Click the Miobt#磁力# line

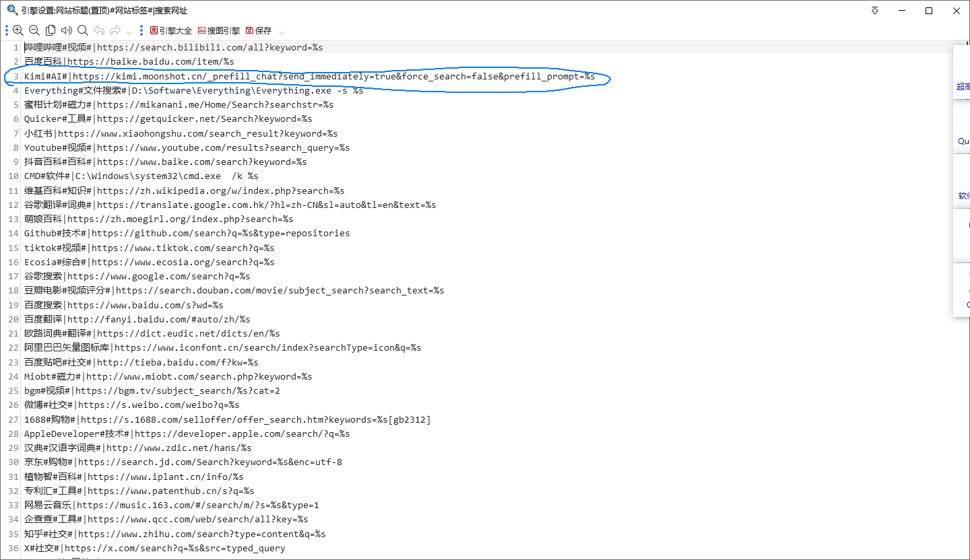point(168,376)
